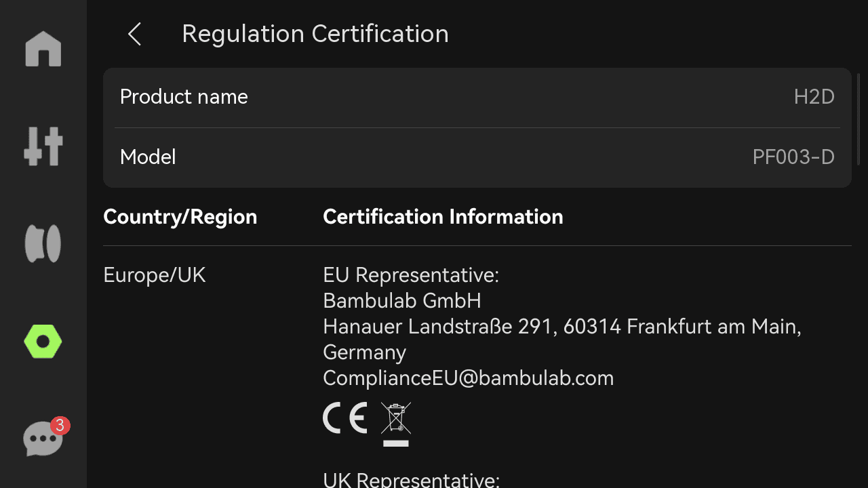Click the Regulation Certification page title
Viewport: 868px width, 488px height.
coord(315,34)
